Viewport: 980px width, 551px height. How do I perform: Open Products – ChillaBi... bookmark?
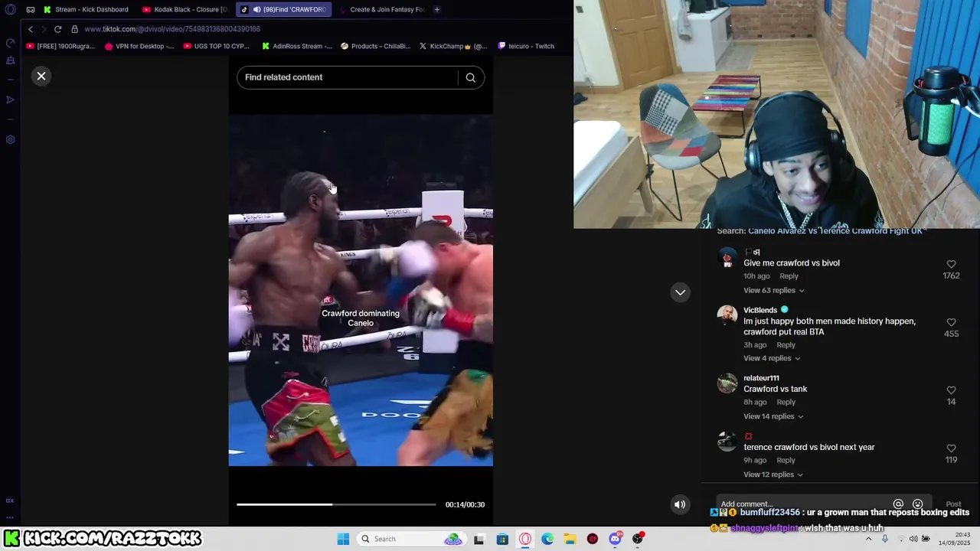(x=376, y=46)
